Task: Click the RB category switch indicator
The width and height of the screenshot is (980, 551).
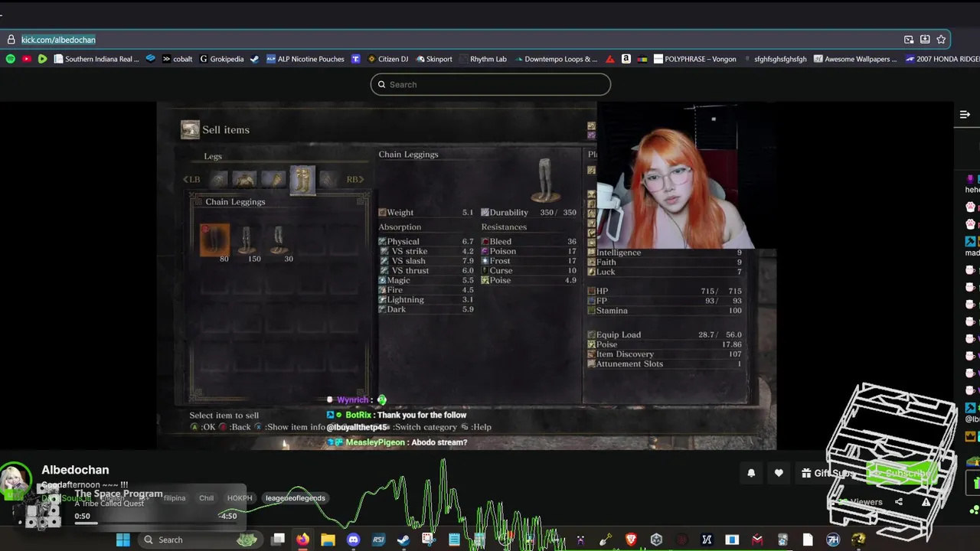Action: [x=354, y=180]
